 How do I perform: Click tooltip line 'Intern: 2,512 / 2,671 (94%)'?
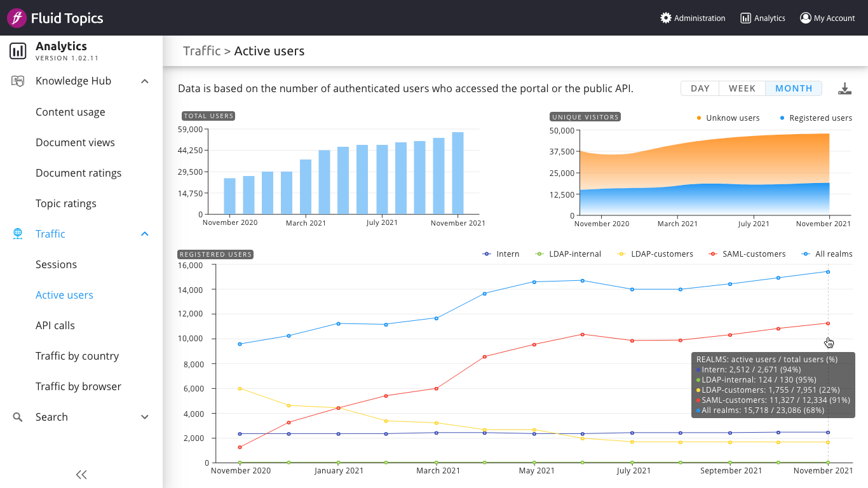(749, 370)
